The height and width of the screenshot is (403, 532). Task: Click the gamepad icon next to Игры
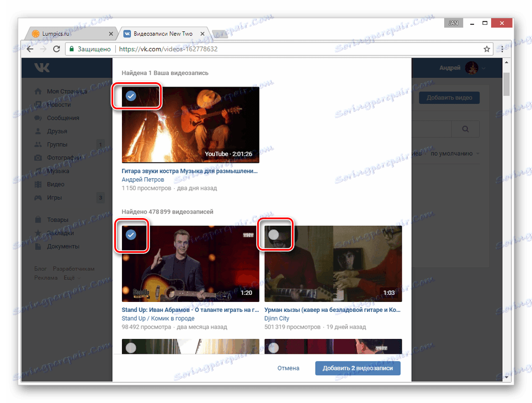pos(38,198)
